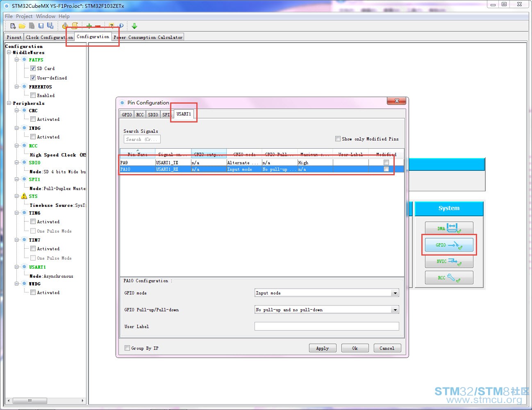Click the About info icon

[x=121, y=26]
